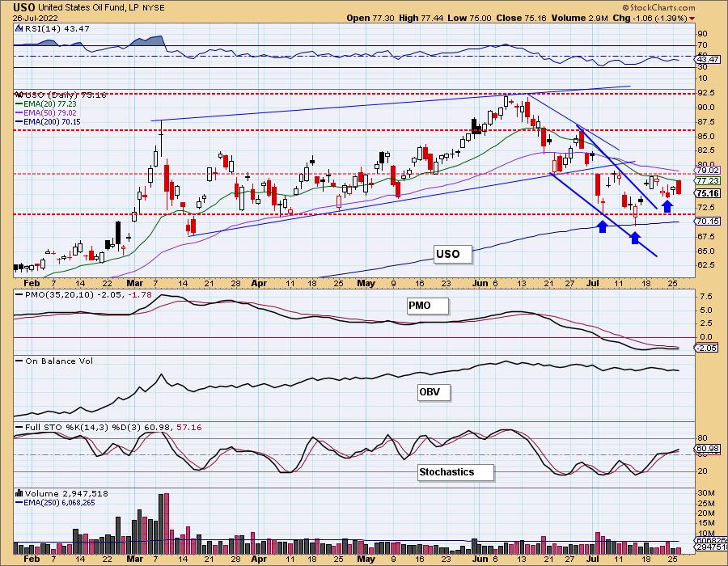
Task: Click the 92.5 price axis label
Action: (x=706, y=93)
